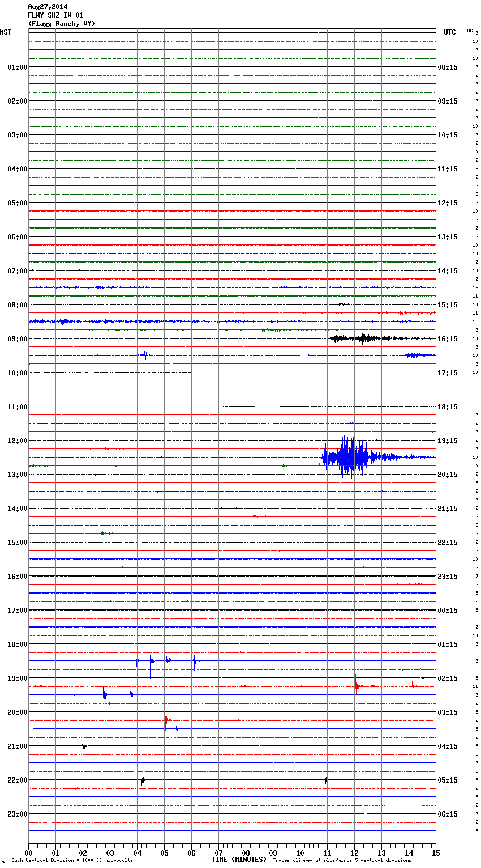Select the "10:15" UTC time label

[x=448, y=135]
